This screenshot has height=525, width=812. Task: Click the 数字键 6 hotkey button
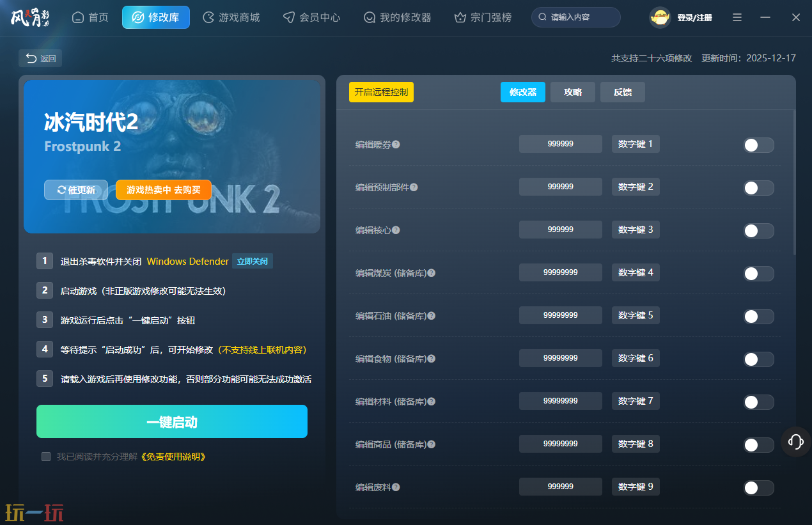pos(636,358)
